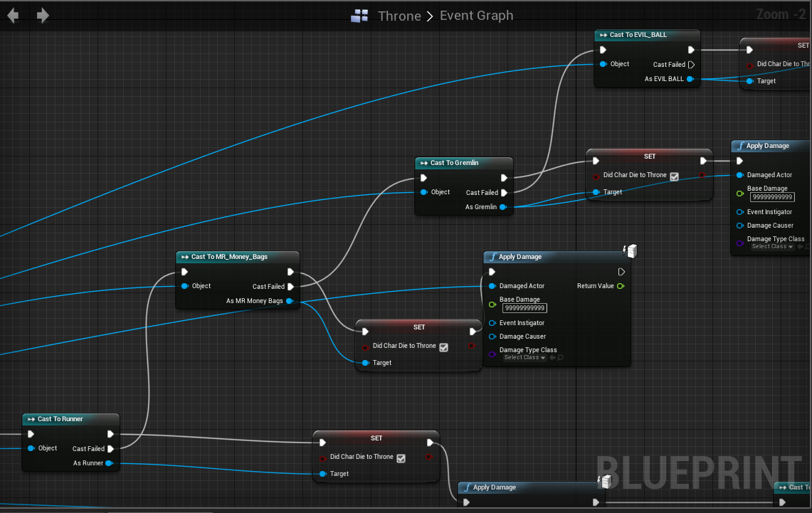Image resolution: width=812 pixels, height=513 pixels.
Task: Click Event Graph in the breadcrumb bar
Action: click(x=476, y=15)
